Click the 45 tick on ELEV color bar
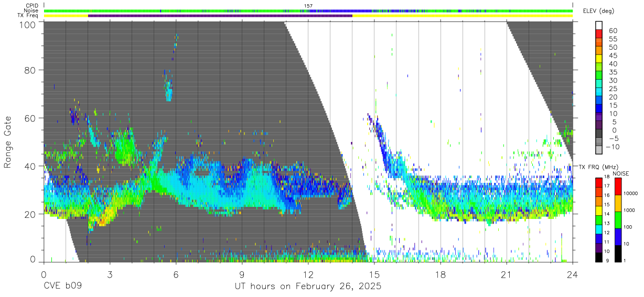This screenshot has height=297, width=644. coord(612,56)
